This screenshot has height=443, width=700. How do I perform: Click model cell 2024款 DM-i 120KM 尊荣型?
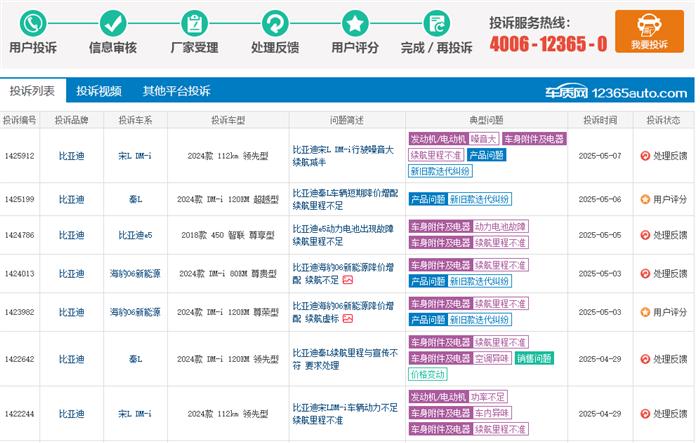(x=228, y=312)
